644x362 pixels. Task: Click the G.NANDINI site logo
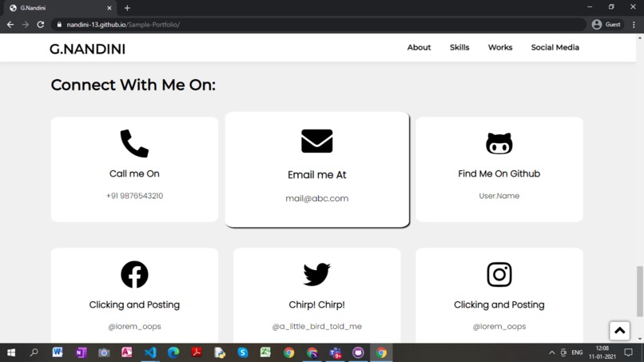pos(87,49)
